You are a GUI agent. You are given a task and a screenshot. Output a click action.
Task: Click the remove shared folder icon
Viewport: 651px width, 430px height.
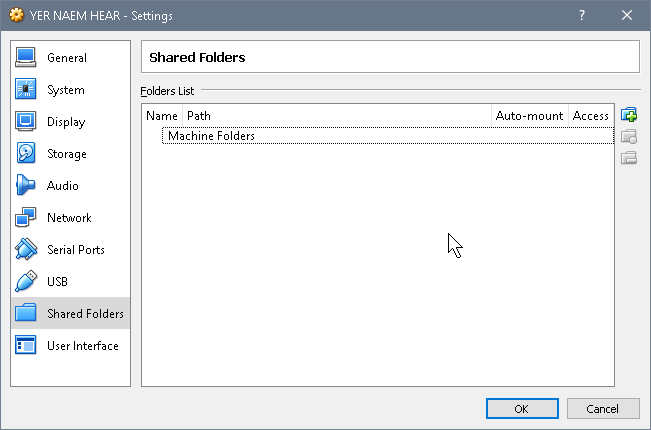629,158
